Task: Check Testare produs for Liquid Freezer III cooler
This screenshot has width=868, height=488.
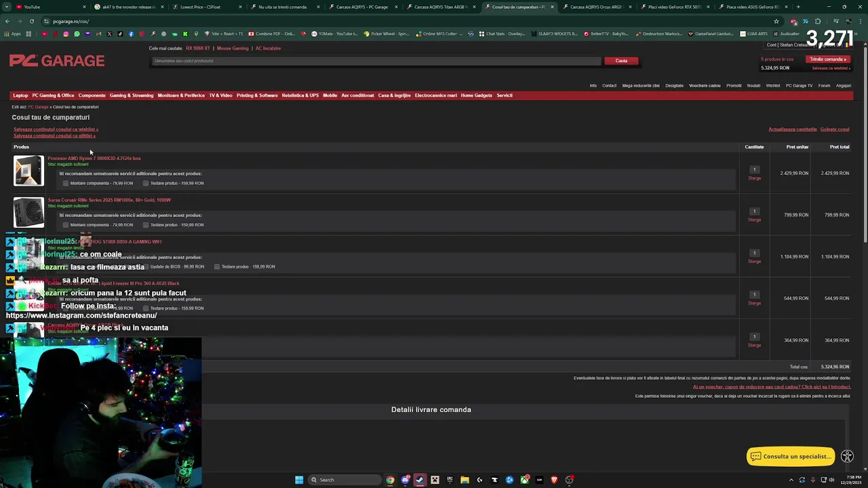Action: click(x=146, y=308)
